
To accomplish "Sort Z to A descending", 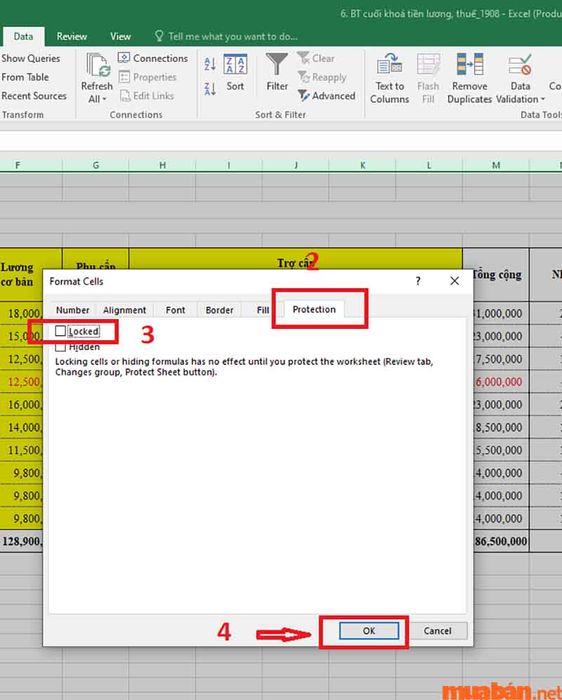I will [210, 89].
